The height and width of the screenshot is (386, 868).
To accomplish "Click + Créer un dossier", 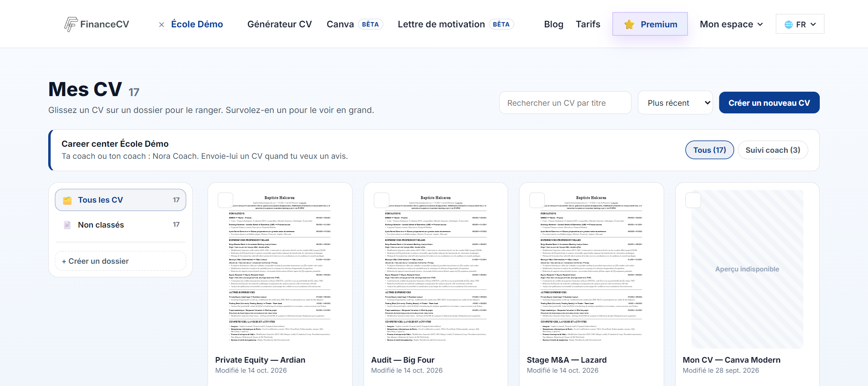I will 121,261.
